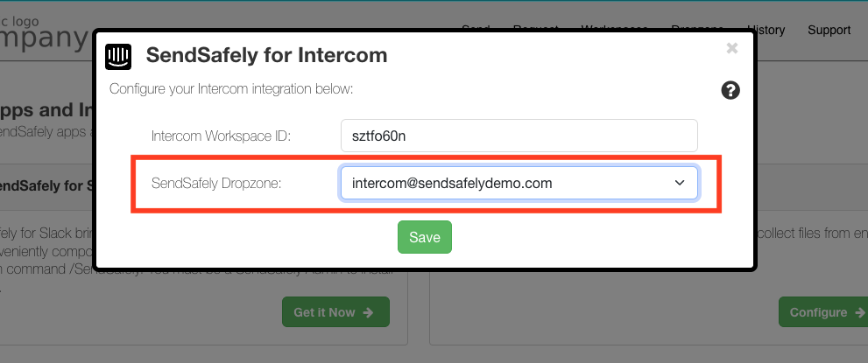Open the SendSafely Dropzone email dropdown
Viewport: 868px width, 363px height.
click(519, 183)
